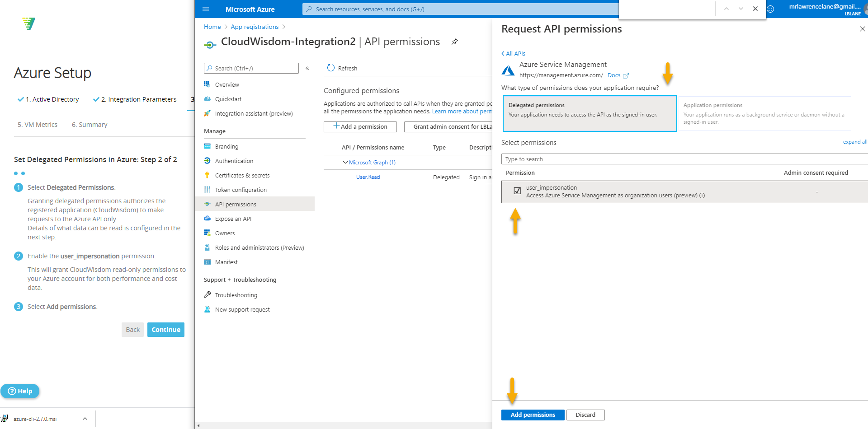Click the Continue button in Azure Setup
The image size is (868, 429).
166,330
